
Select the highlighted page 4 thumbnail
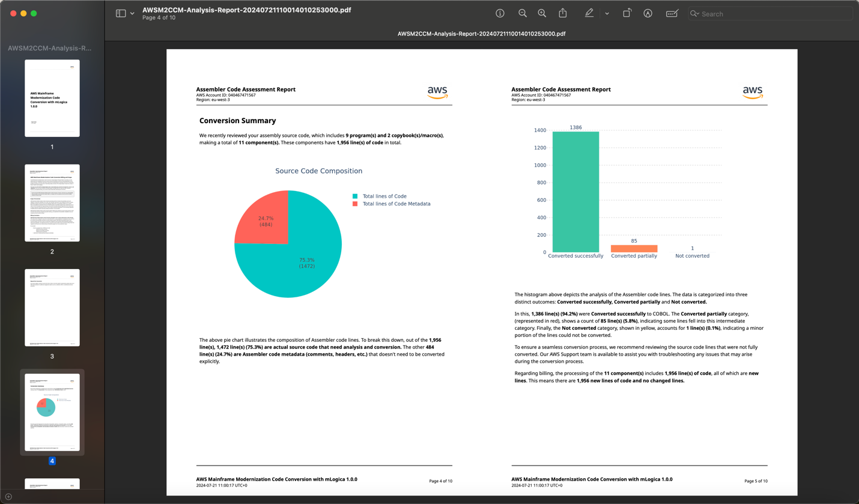click(52, 412)
